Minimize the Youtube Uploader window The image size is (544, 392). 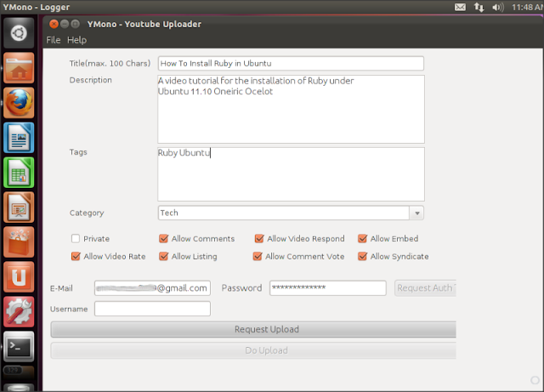pyautogui.click(x=65, y=24)
